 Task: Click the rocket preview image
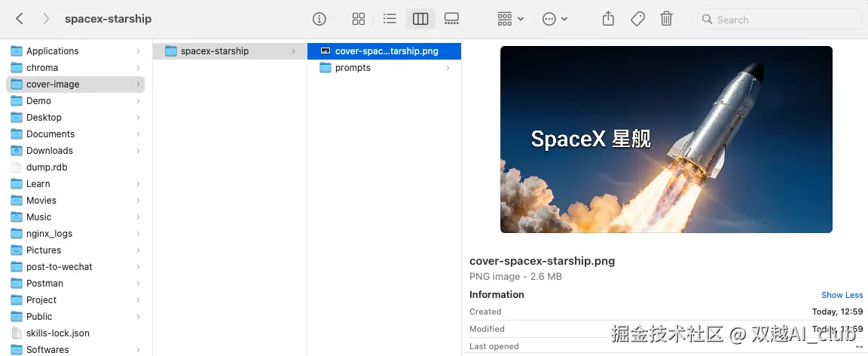click(x=666, y=140)
